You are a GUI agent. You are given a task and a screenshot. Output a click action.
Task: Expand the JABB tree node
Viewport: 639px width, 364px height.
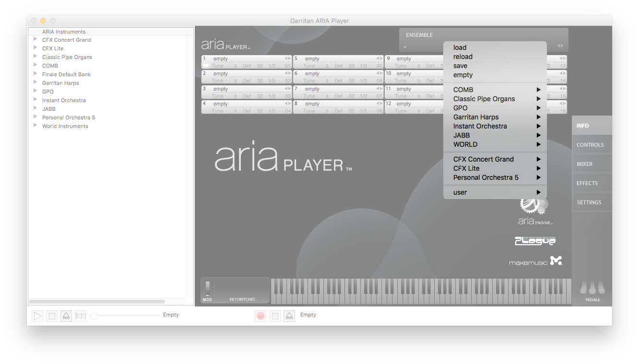coord(35,108)
